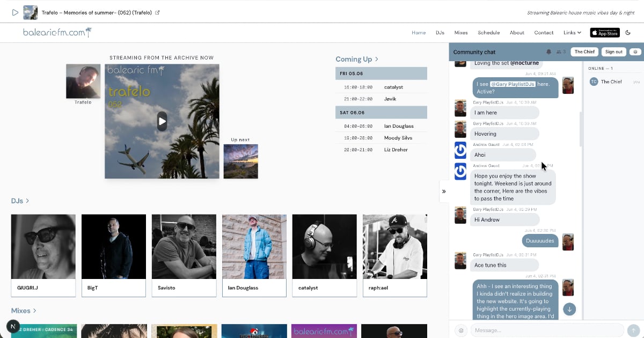Go to the Schedule nav item

488,33
